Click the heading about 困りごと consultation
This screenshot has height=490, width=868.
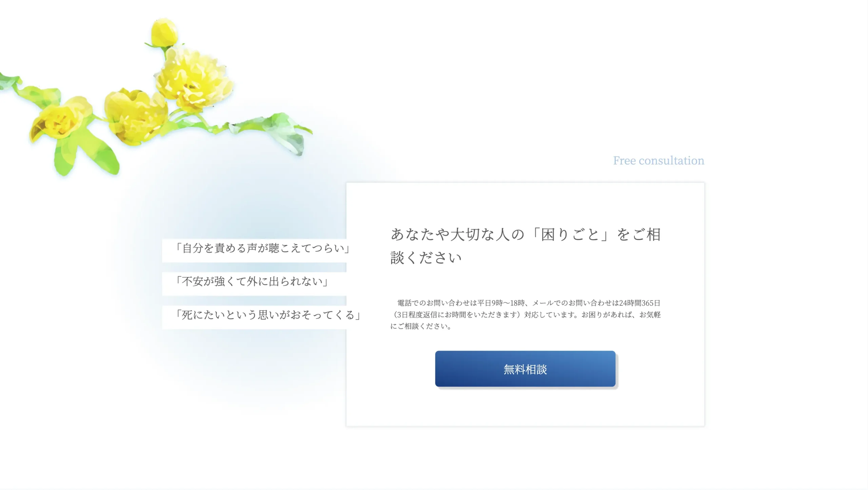pyautogui.click(x=526, y=246)
